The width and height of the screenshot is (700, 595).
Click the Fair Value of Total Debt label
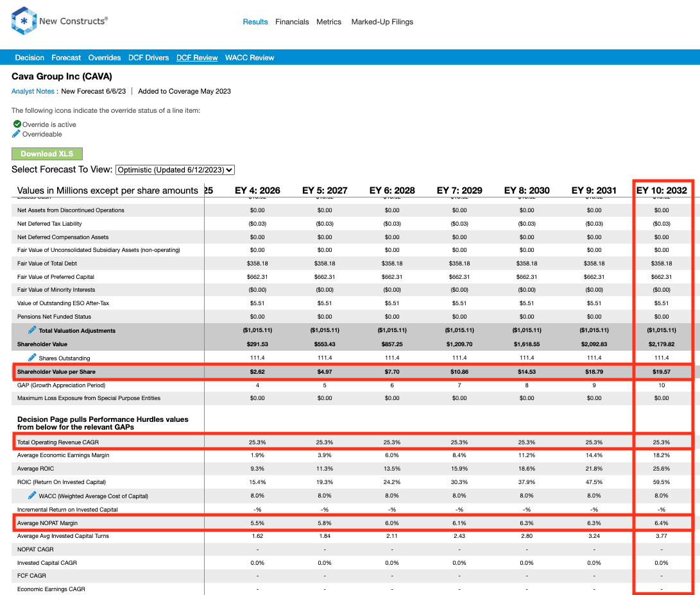tap(47, 263)
